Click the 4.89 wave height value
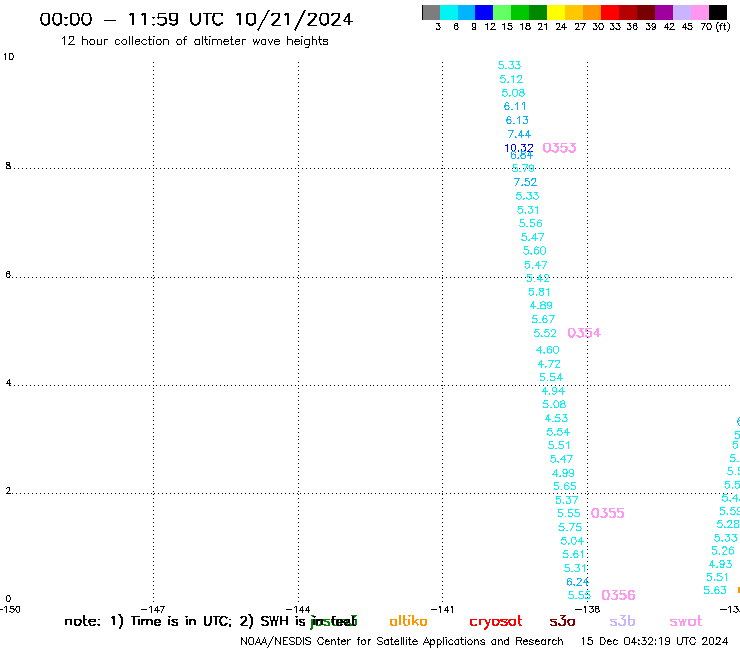The image size is (740, 650). pyautogui.click(x=541, y=305)
